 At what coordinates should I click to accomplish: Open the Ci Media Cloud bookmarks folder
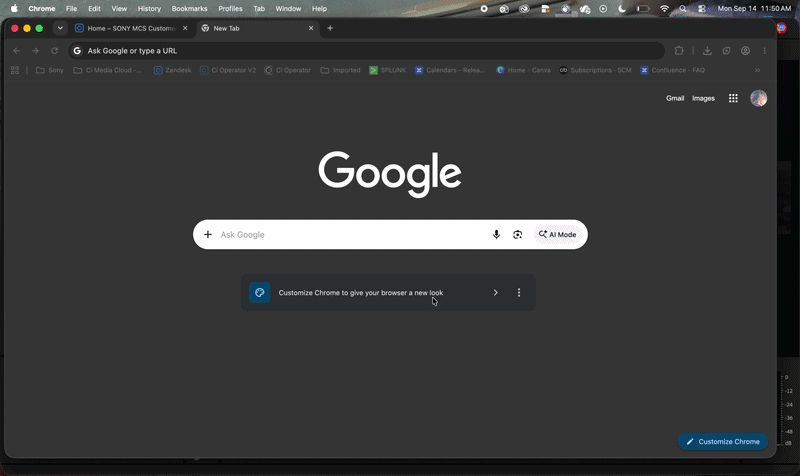(x=108, y=70)
